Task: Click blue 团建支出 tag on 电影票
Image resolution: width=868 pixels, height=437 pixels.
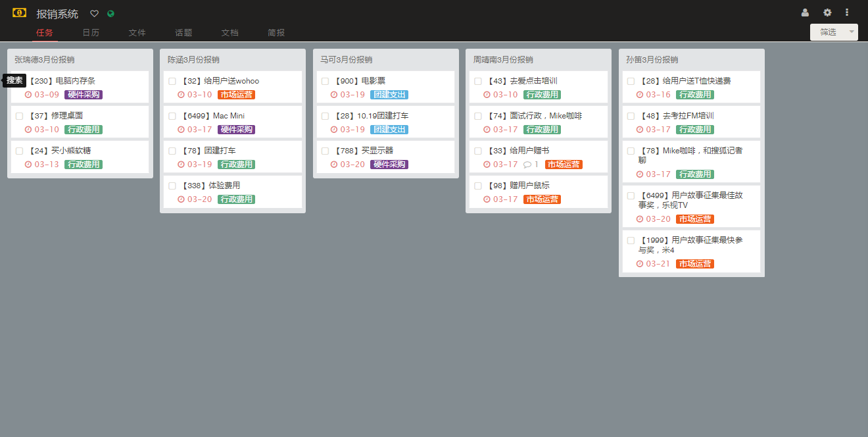Action: tap(389, 95)
